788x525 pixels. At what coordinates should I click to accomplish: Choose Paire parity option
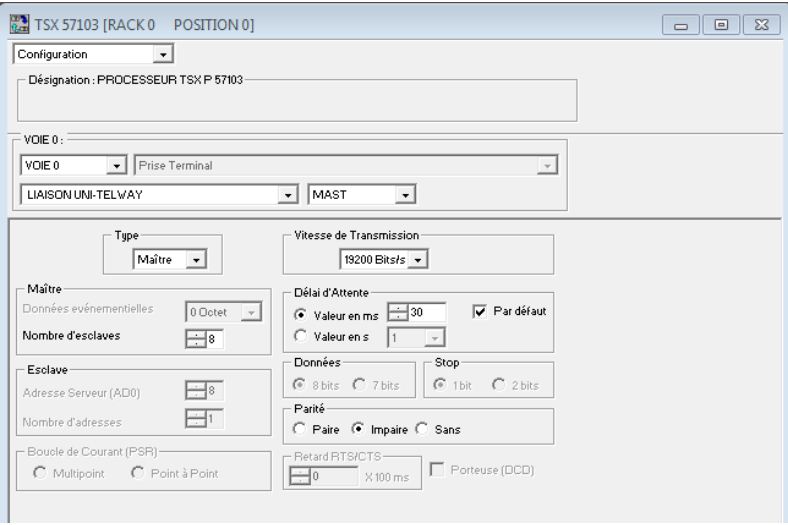tap(301, 431)
